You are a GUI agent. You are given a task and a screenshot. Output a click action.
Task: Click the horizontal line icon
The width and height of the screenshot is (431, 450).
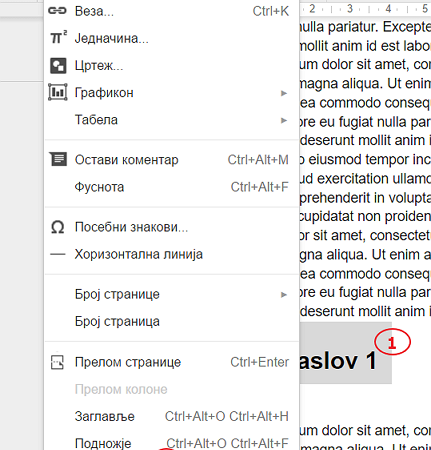58,254
